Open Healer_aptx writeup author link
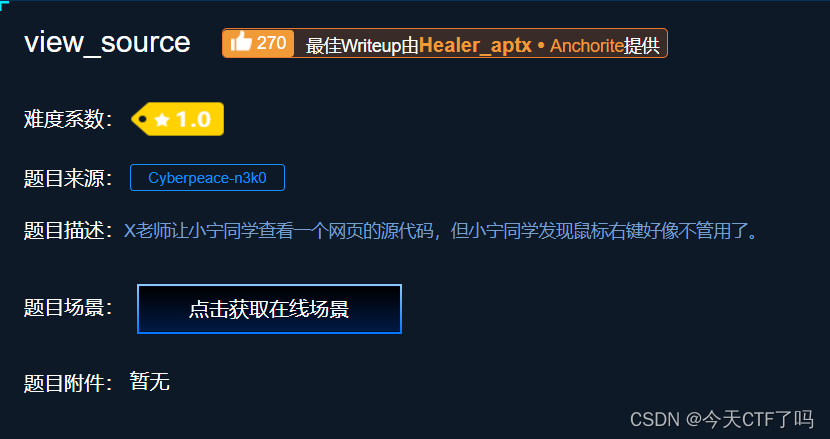Image resolution: width=830 pixels, height=439 pixels. coord(475,46)
